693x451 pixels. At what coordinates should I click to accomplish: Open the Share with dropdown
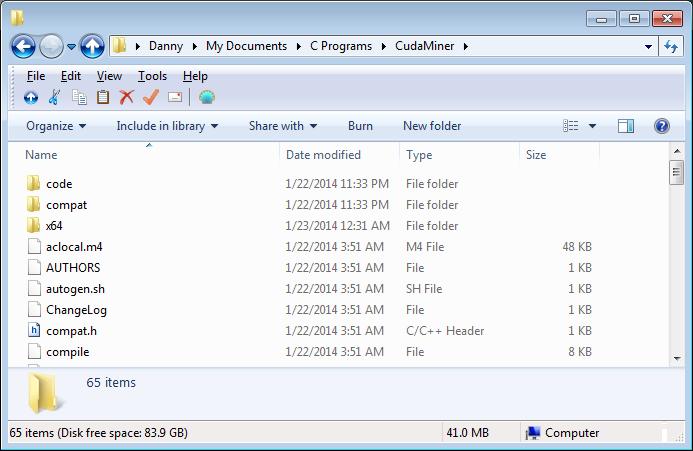(283, 126)
